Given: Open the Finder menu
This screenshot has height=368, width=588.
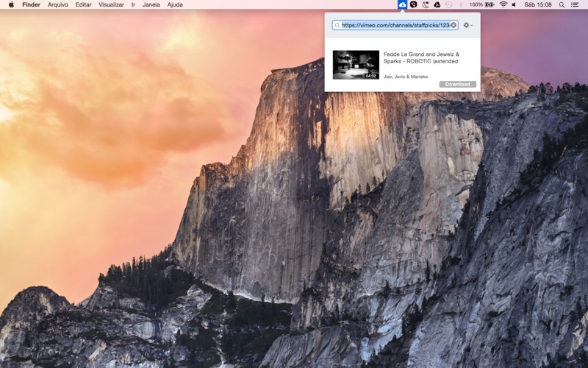Looking at the screenshot, I should tap(31, 4).
